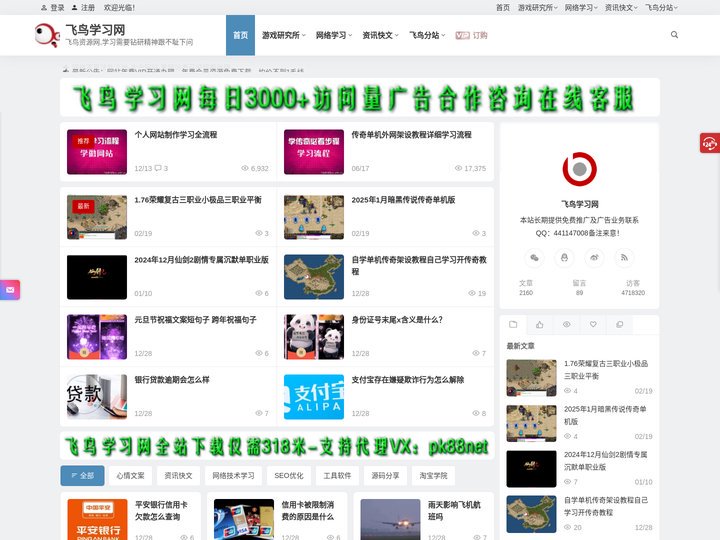720x540 pixels.
Task: Select the 工具软件 category filter
Action: click(x=337, y=476)
